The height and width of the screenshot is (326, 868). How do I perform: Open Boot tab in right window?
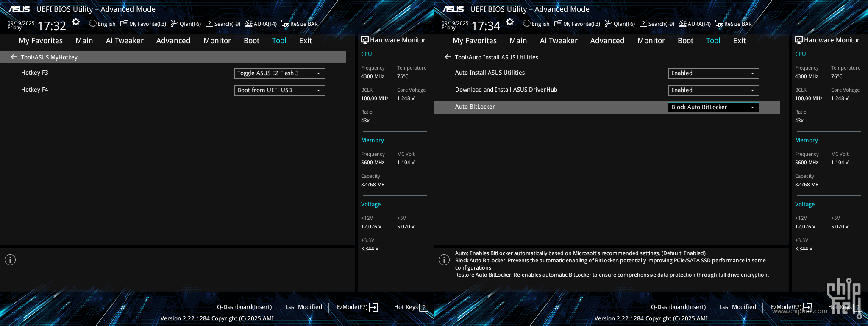[x=686, y=41]
